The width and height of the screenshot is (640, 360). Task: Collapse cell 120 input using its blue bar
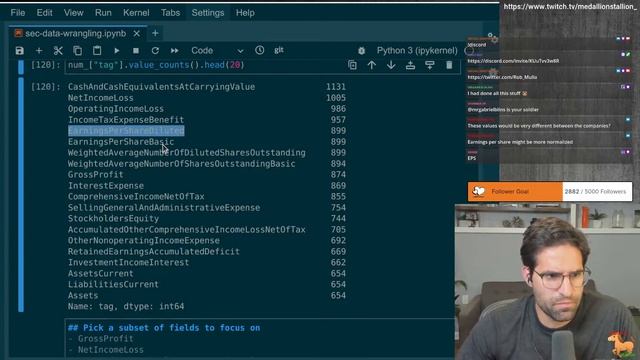tap(21, 67)
